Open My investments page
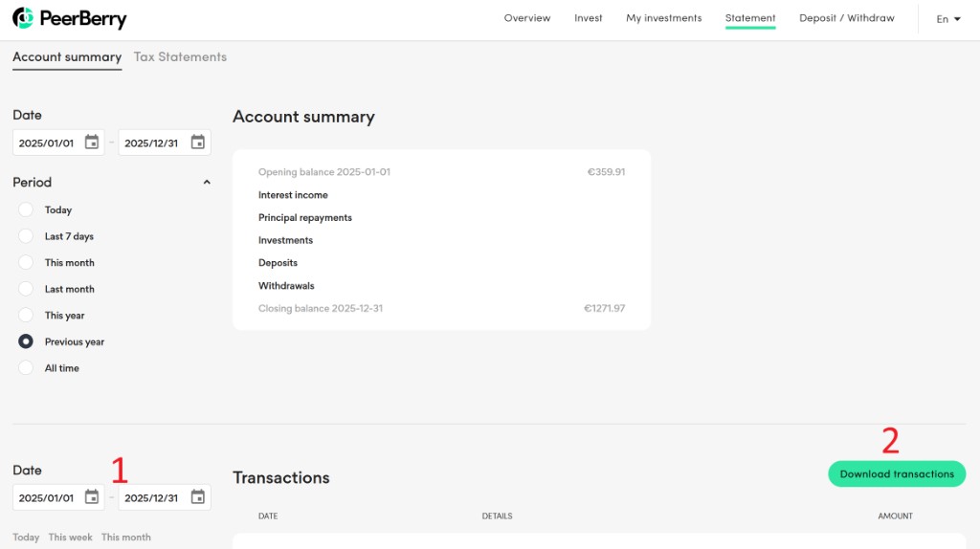Image resolution: width=980 pixels, height=549 pixels. (x=663, y=18)
